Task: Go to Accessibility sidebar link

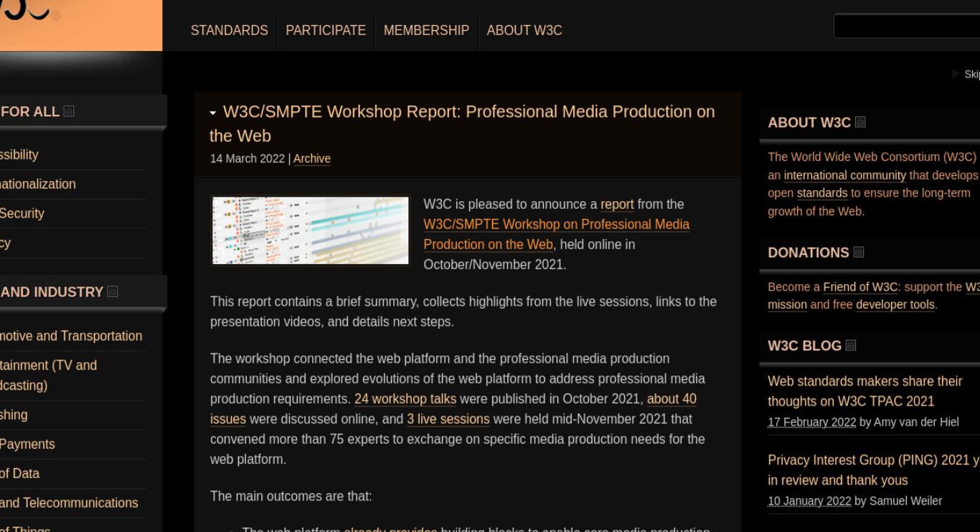Action: (19, 154)
